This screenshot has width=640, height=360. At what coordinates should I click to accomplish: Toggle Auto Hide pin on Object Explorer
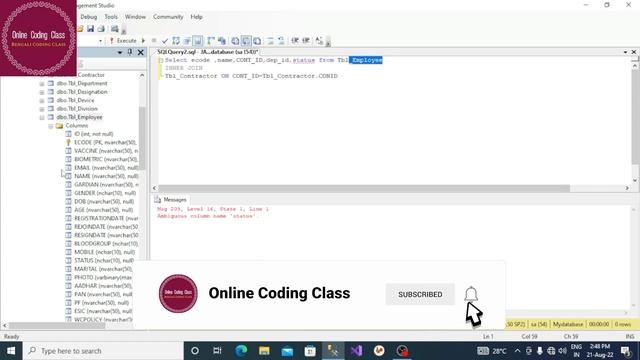click(130, 52)
